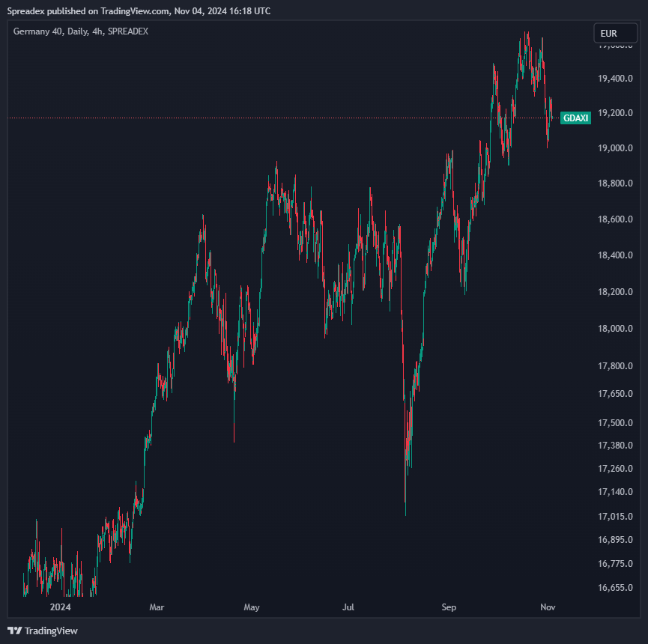The width and height of the screenshot is (648, 644).
Task: Click the 17,380.0 price axis label
Action: [x=615, y=446]
